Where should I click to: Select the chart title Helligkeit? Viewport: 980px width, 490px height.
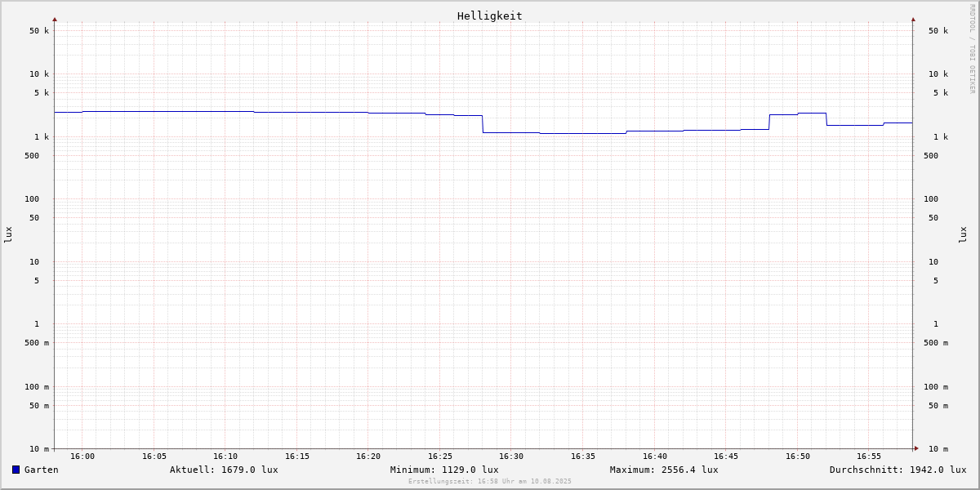click(490, 16)
